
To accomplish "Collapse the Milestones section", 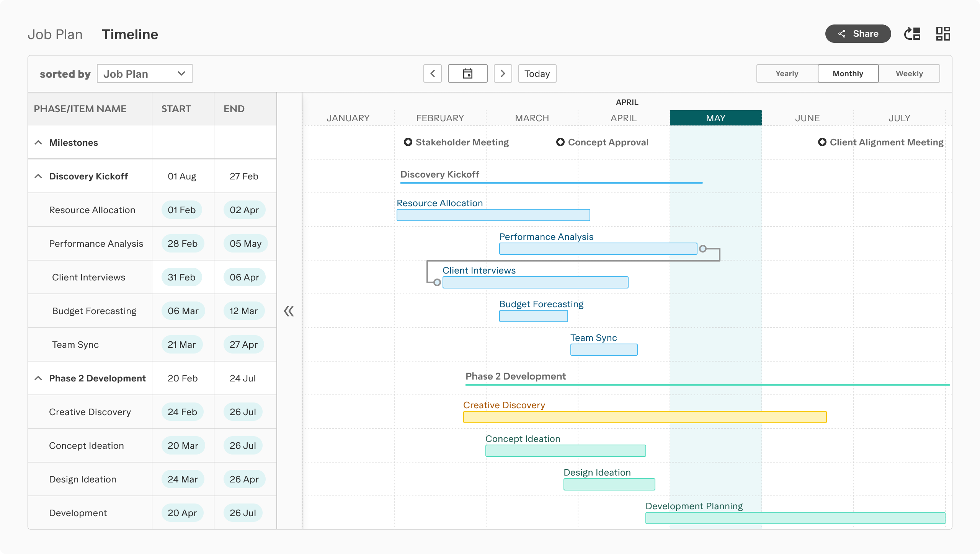I will [38, 142].
